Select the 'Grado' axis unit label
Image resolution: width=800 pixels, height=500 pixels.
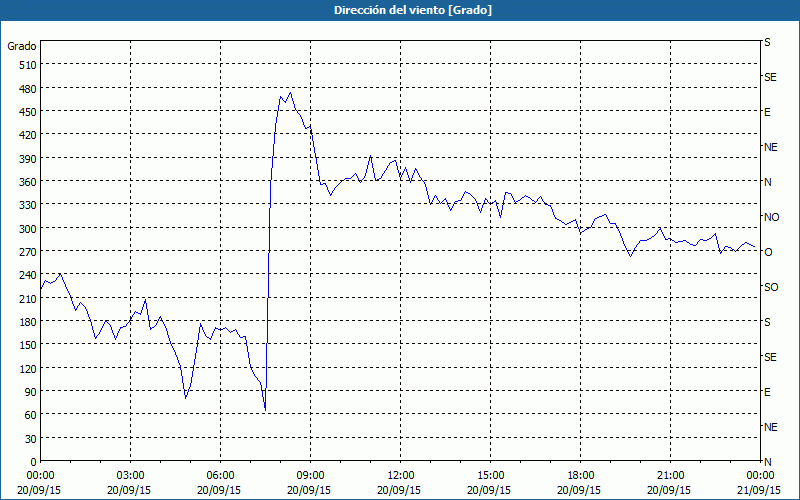[x=22, y=46]
